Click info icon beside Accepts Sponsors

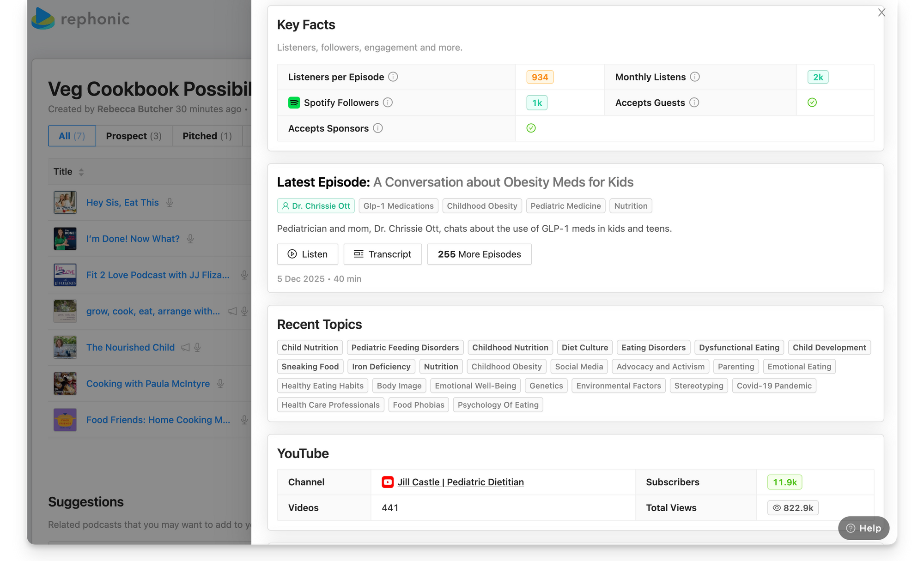(377, 128)
